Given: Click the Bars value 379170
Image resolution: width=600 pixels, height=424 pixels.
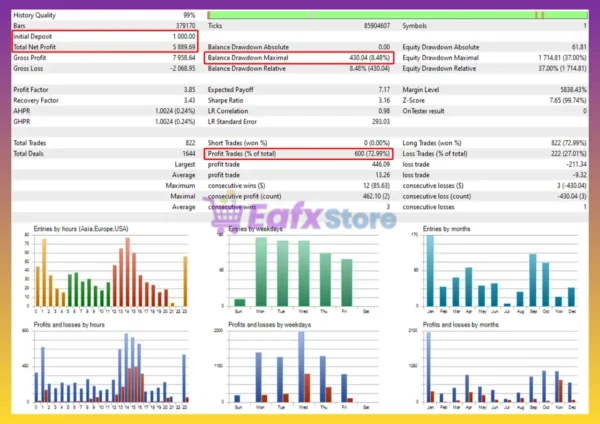Looking at the screenshot, I should pos(186,26).
